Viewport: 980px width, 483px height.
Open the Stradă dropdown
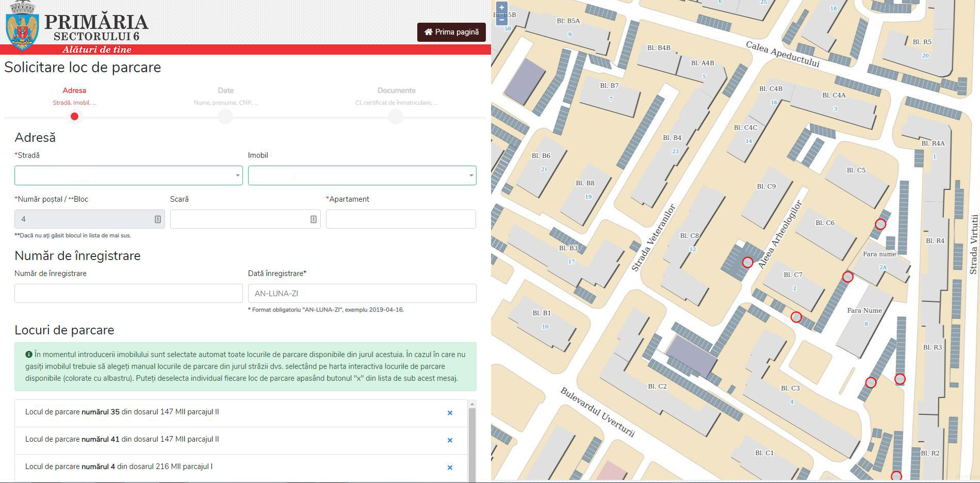point(128,175)
